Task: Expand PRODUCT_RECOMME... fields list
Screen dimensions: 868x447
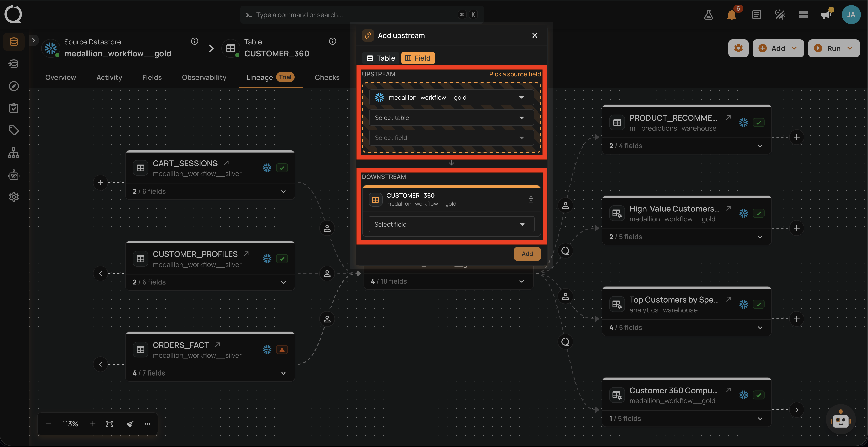Action: click(x=760, y=146)
